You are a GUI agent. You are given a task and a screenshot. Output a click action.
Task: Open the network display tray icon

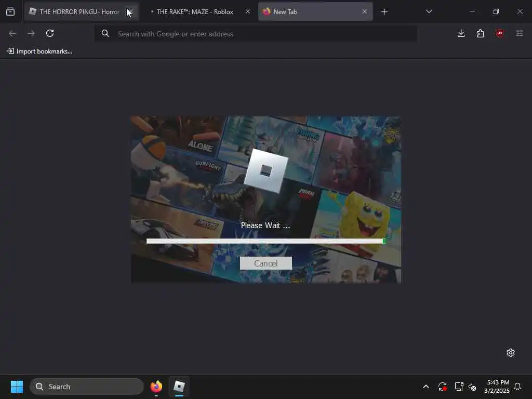coord(459,387)
